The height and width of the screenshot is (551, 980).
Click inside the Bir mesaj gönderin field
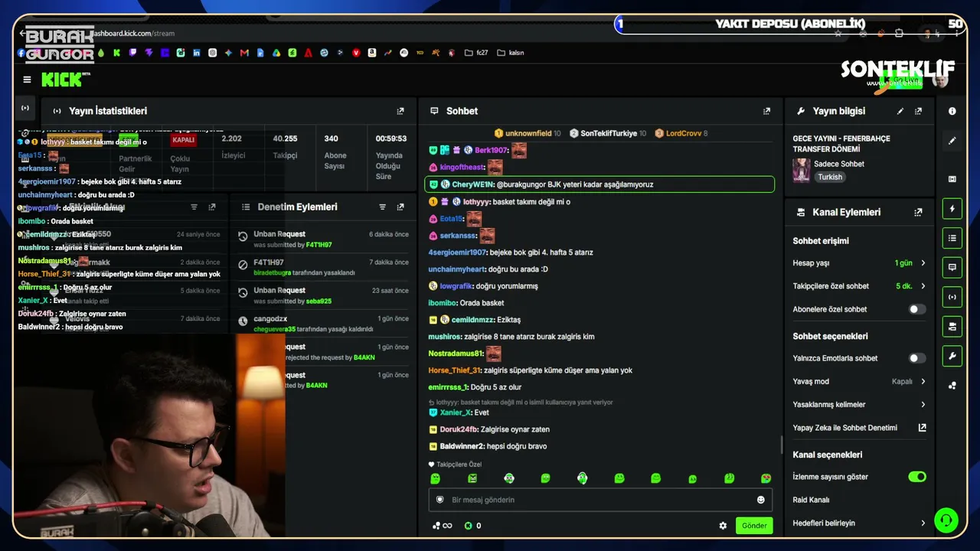pos(601,500)
